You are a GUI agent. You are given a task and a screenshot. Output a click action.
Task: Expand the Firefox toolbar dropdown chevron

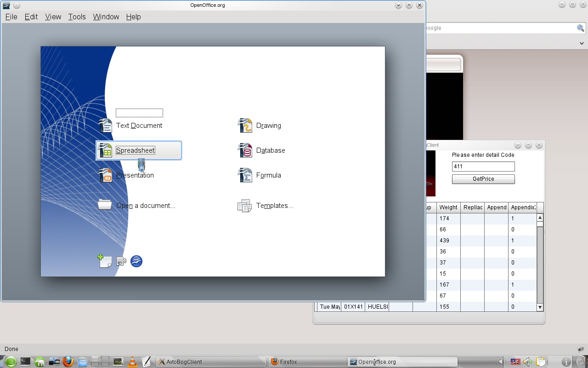[x=582, y=44]
